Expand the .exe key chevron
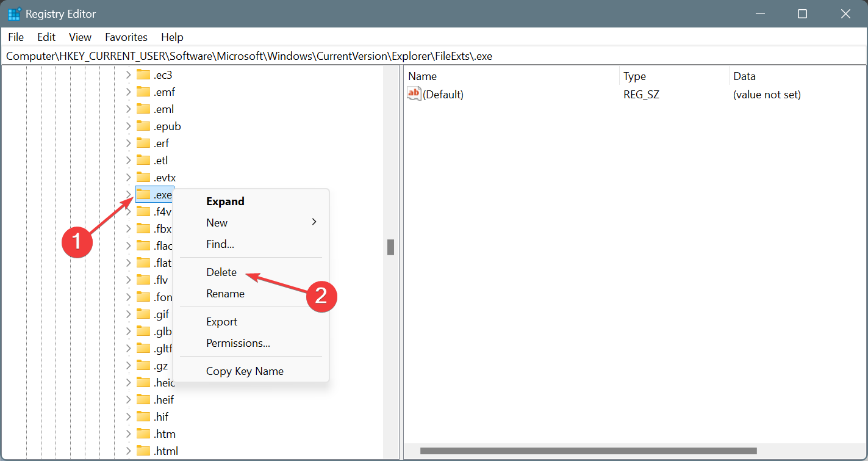The height and width of the screenshot is (461, 868). point(128,194)
